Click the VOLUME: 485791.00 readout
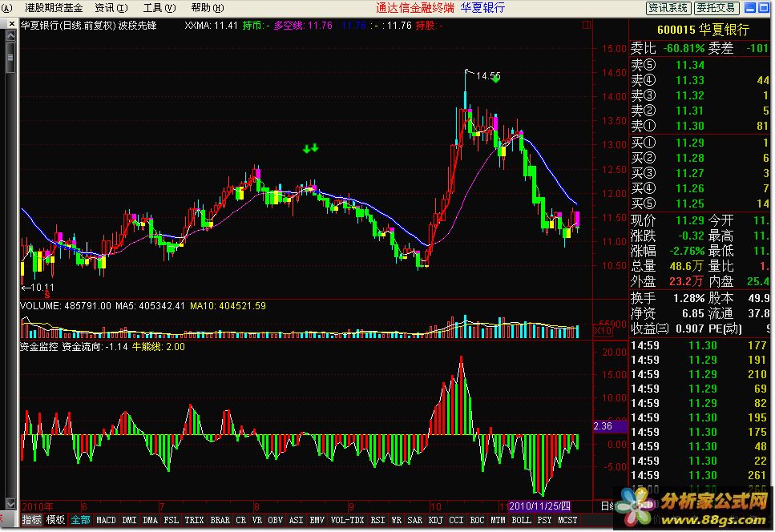This screenshot has height=532, width=775. (66, 306)
